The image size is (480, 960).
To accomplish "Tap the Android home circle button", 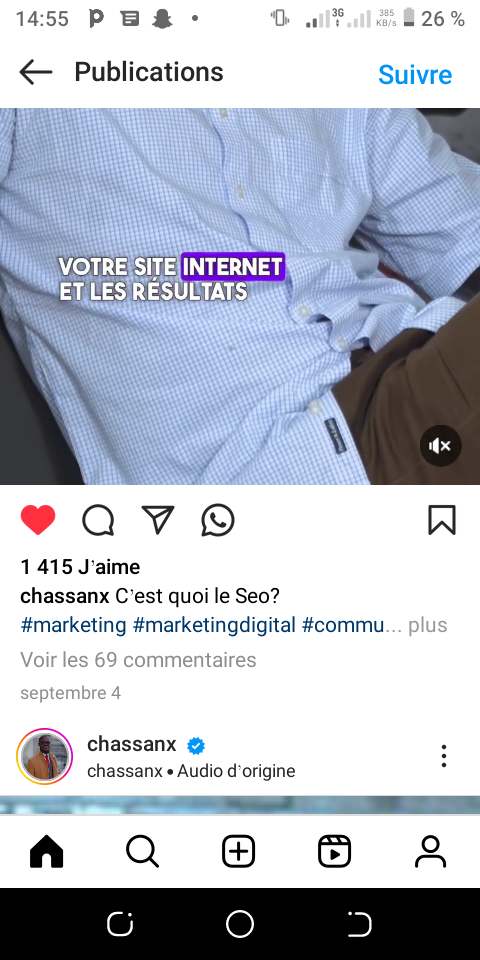I will pos(239,924).
